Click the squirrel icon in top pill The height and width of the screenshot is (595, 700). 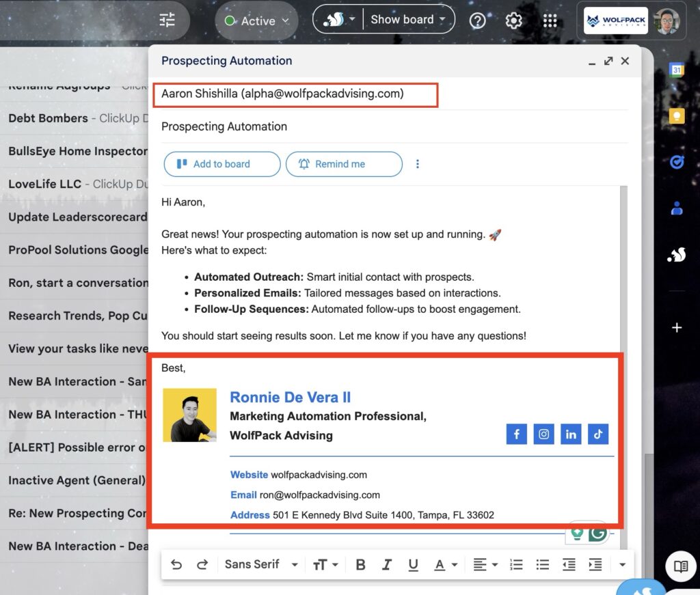click(334, 20)
